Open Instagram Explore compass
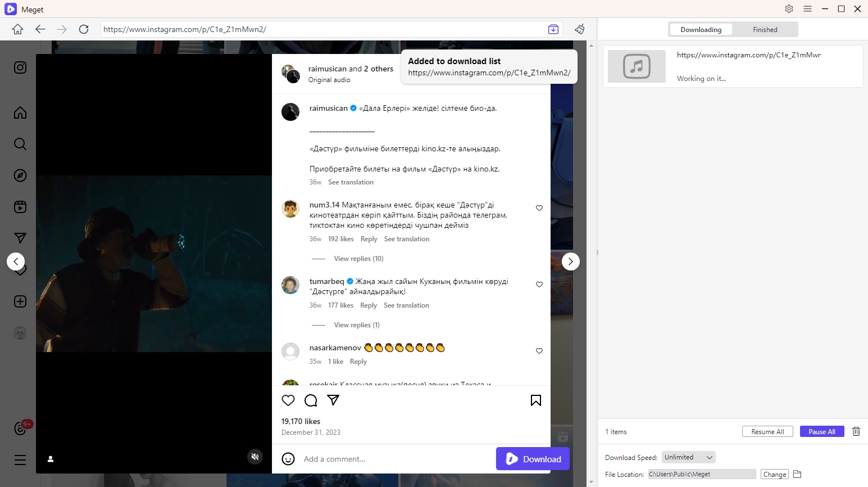The image size is (868, 487). pos(20,175)
